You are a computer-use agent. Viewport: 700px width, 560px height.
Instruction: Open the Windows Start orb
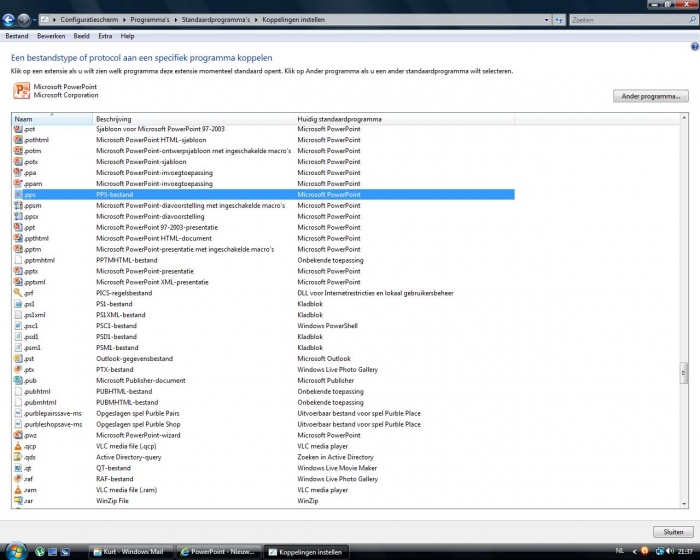pyautogui.click(x=16, y=551)
